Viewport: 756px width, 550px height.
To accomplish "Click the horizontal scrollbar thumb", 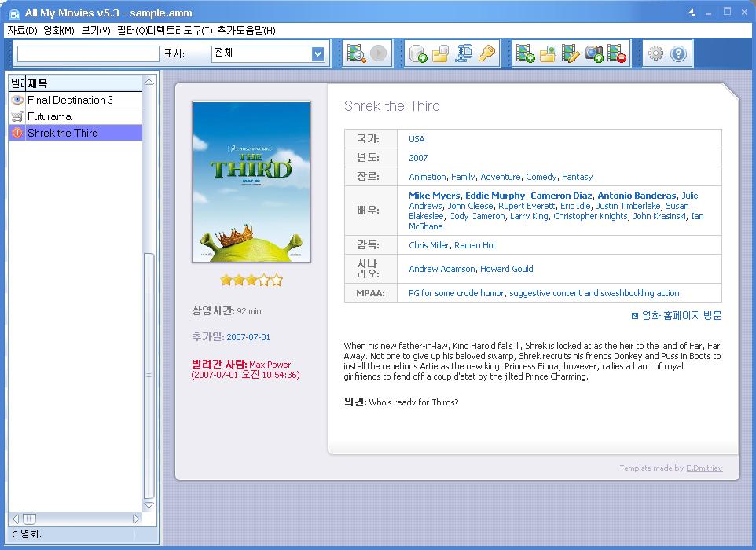I will (x=29, y=519).
